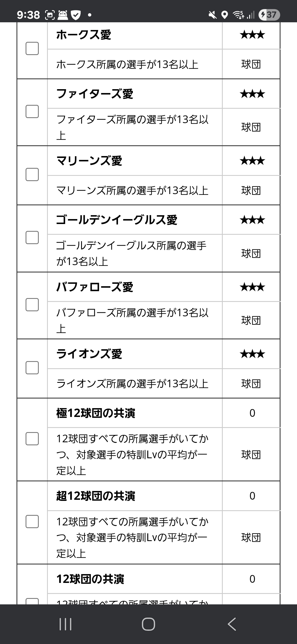Tap the Wi-Fi status icon
Image resolution: width=297 pixels, height=644 pixels.
[x=238, y=15]
